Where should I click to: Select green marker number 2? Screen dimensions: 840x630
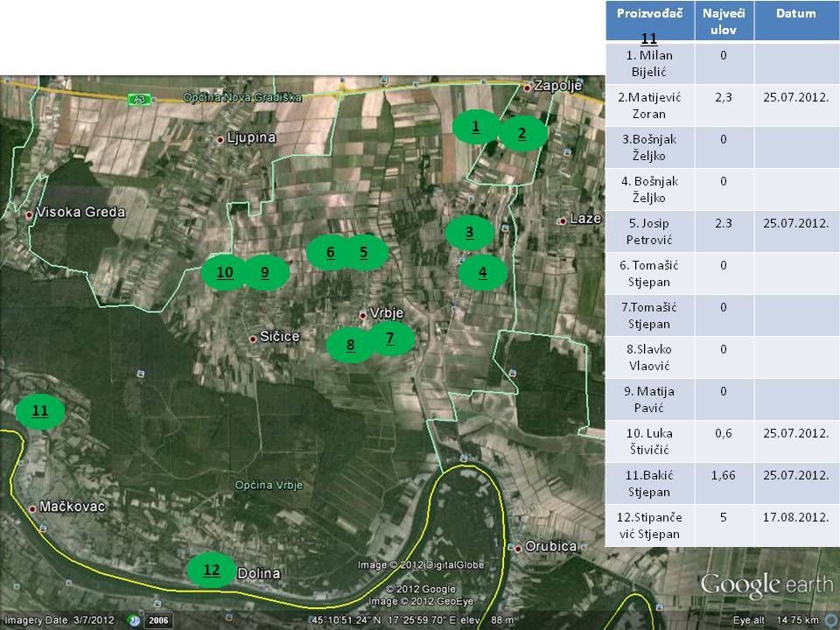[x=522, y=134]
